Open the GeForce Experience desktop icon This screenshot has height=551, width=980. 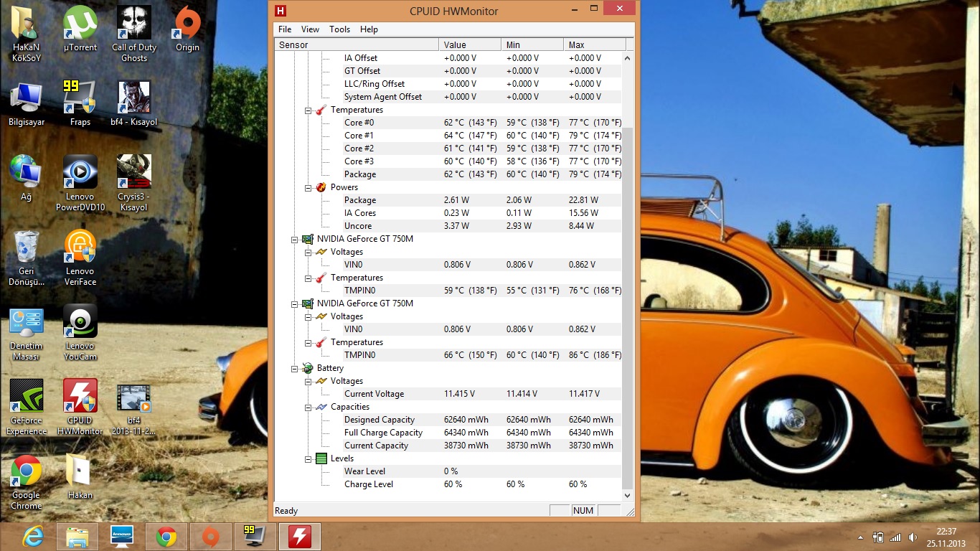(27, 397)
